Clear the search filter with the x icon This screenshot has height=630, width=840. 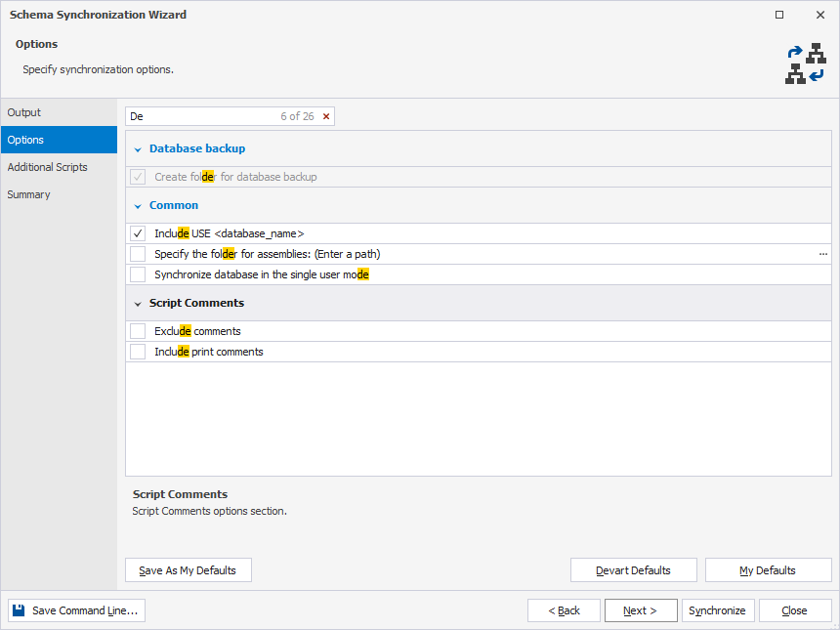326,115
